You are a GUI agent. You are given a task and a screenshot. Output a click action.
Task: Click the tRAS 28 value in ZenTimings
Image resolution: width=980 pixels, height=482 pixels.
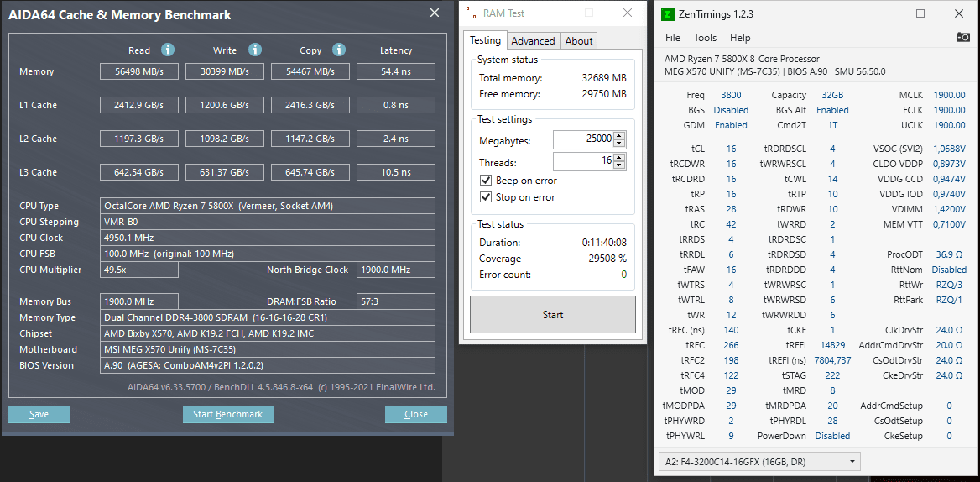click(731, 209)
